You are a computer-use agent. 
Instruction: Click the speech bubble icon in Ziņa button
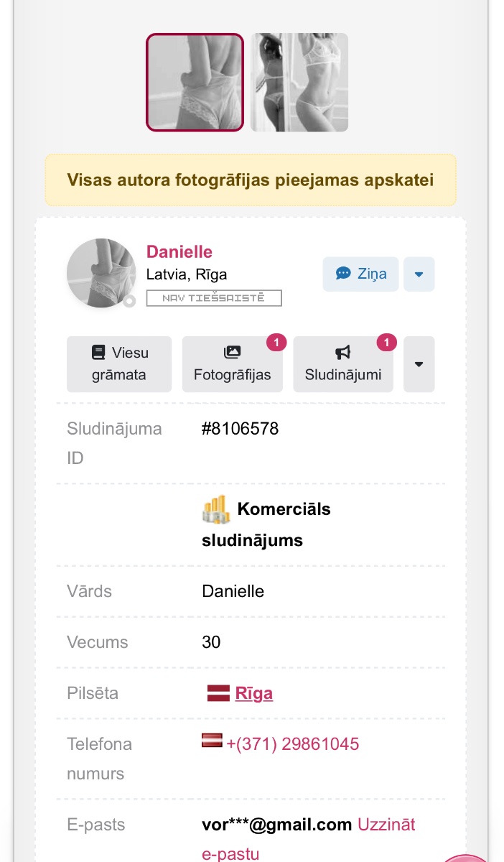point(343,274)
